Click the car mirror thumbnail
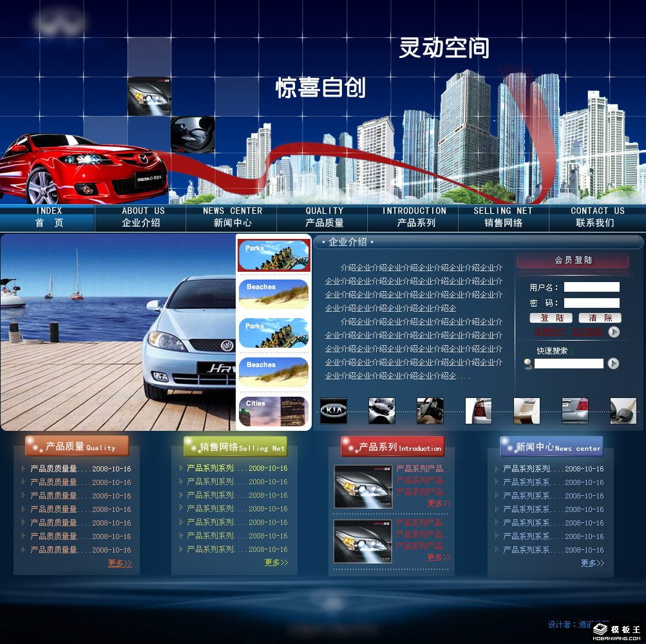646x644 pixels. coord(382,411)
